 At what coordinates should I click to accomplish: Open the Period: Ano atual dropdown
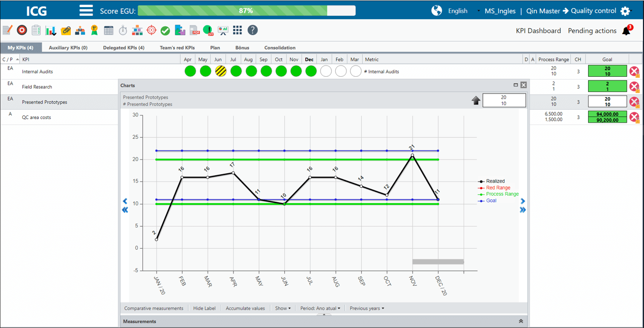click(x=320, y=308)
